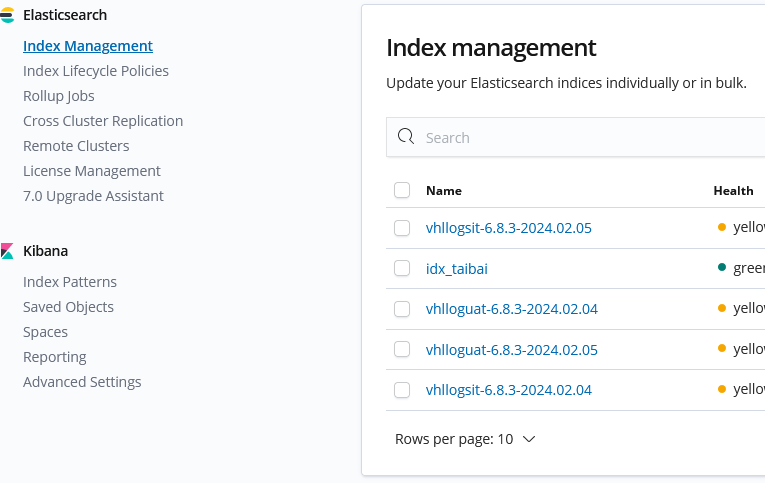Viewport: 765px width, 483px height.
Task: Check the vhllogsit-6.8.3-2024.02.04 row checkbox
Action: coord(402,390)
